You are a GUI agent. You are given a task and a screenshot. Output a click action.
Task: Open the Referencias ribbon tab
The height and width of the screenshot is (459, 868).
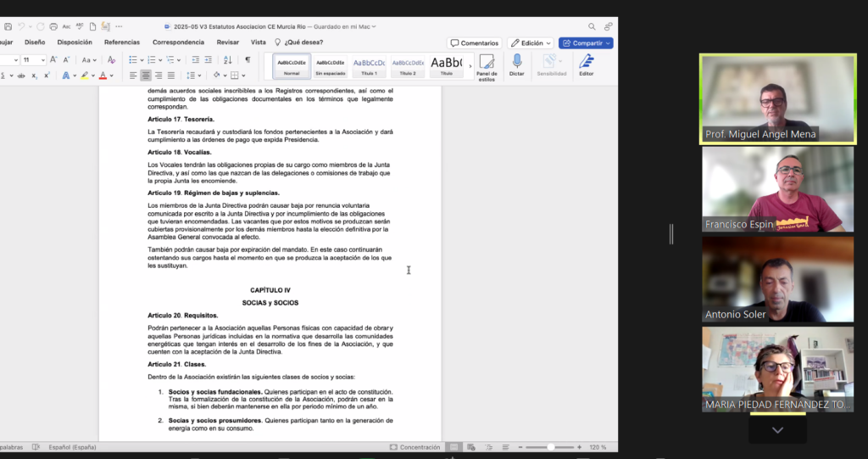pos(122,42)
